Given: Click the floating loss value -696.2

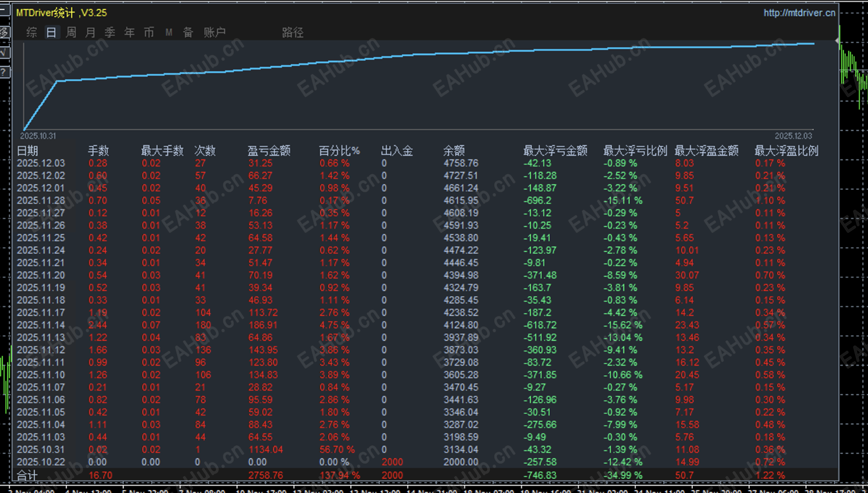Looking at the screenshot, I should (x=537, y=200).
